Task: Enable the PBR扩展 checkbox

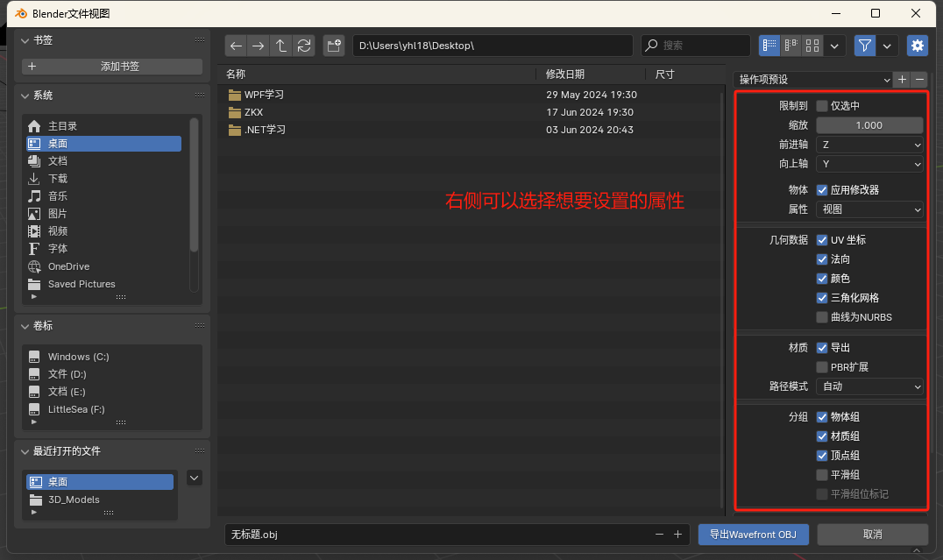Action: [822, 366]
